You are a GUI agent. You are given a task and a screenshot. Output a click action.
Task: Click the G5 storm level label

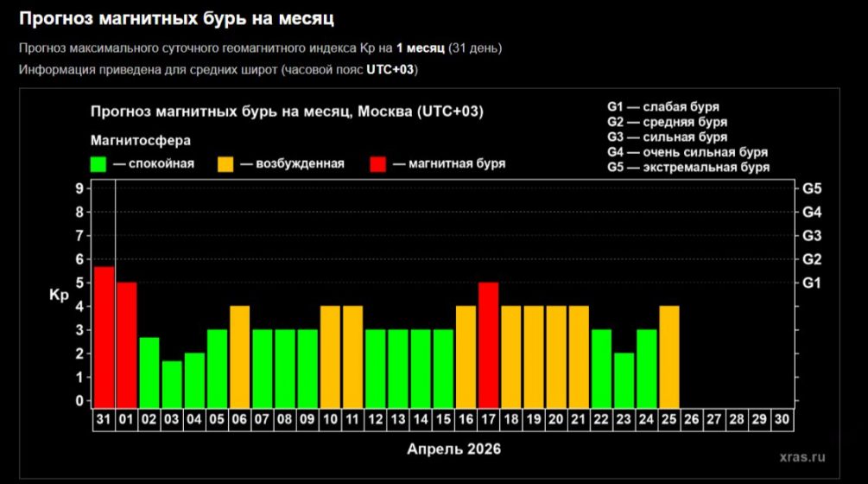click(x=812, y=188)
